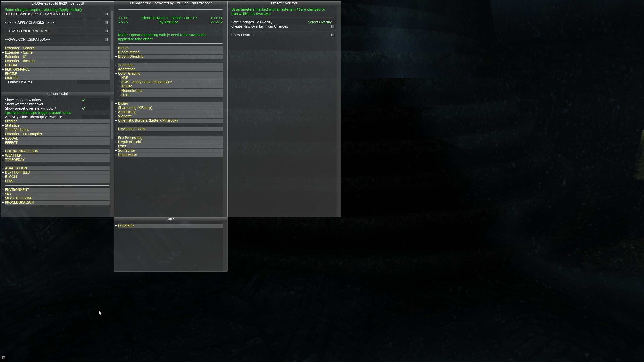This screenshot has height=362, width=644.
Task: Expand ADAPTATION section in enbseries.ini
Action: coord(56,168)
